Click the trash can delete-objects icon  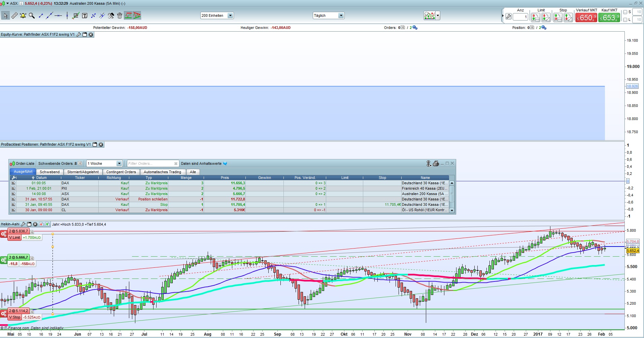pyautogui.click(x=120, y=15)
